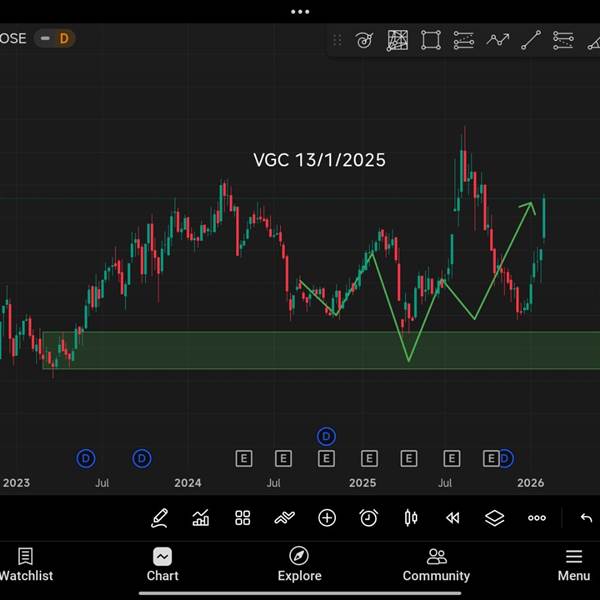
Task: Open the Community tab
Action: coord(436,564)
